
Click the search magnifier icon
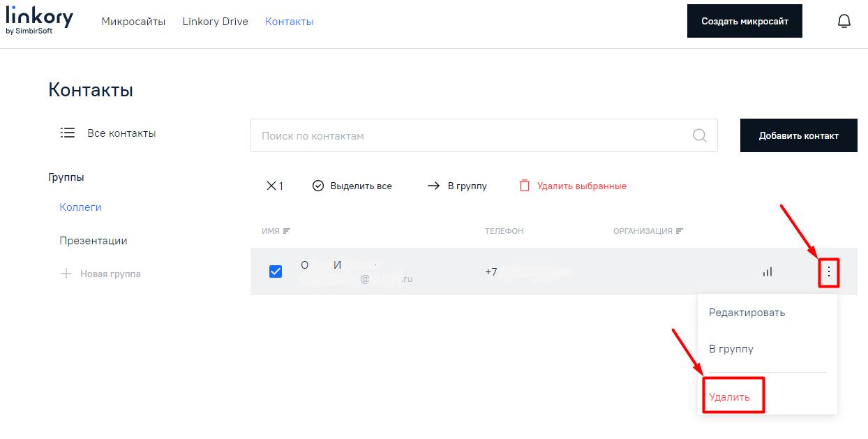(699, 135)
